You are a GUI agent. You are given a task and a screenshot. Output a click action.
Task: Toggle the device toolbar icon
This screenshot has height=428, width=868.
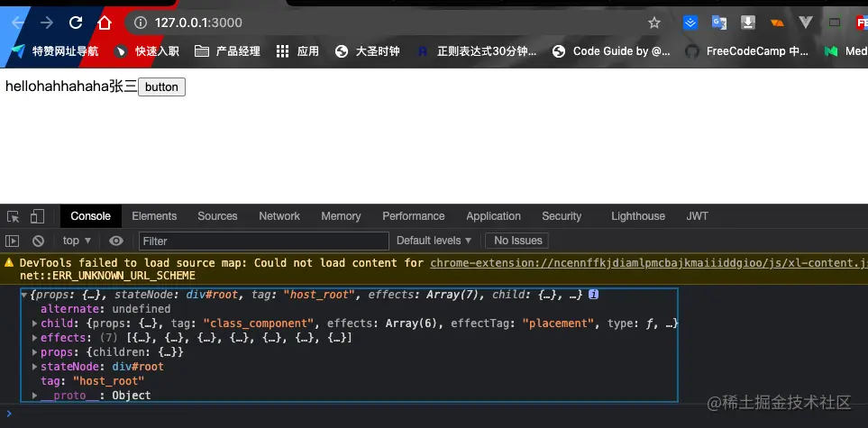click(37, 216)
